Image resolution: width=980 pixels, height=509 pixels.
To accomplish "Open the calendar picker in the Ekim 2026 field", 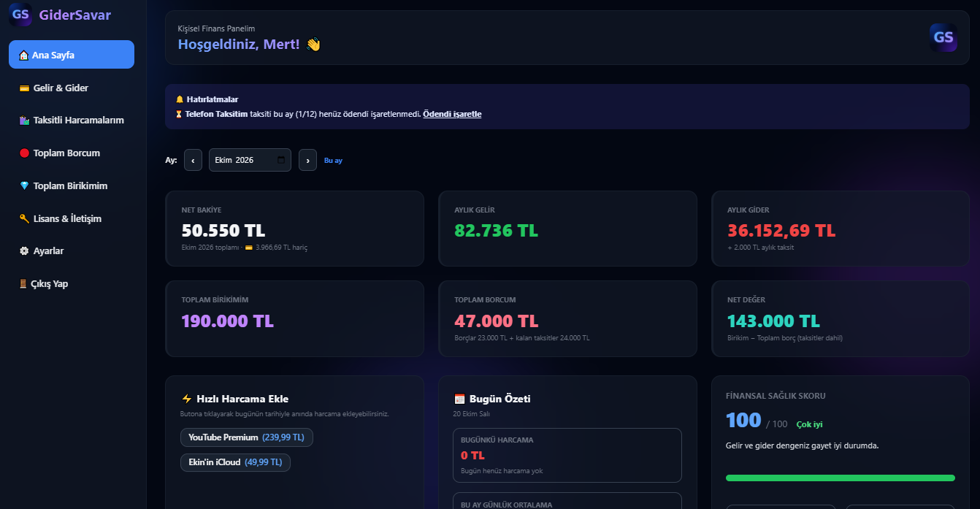I will [x=282, y=160].
